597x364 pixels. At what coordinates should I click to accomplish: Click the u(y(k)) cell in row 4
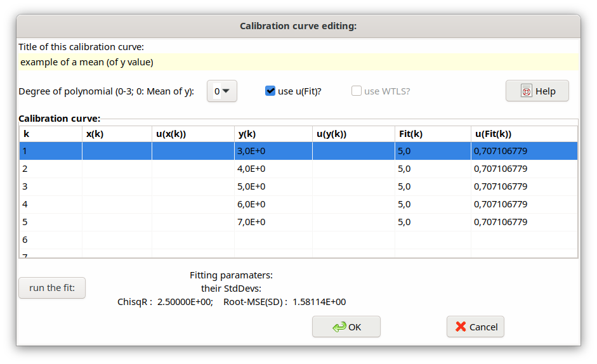353,204
